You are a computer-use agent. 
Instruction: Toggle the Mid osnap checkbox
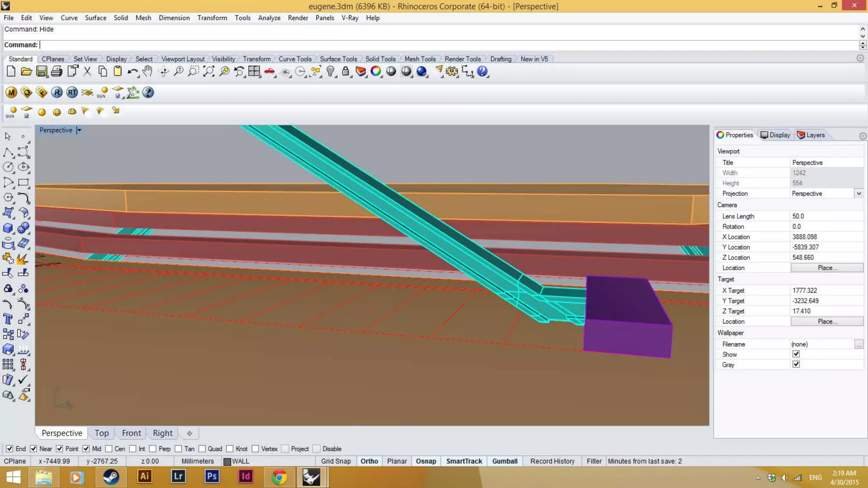tap(86, 449)
